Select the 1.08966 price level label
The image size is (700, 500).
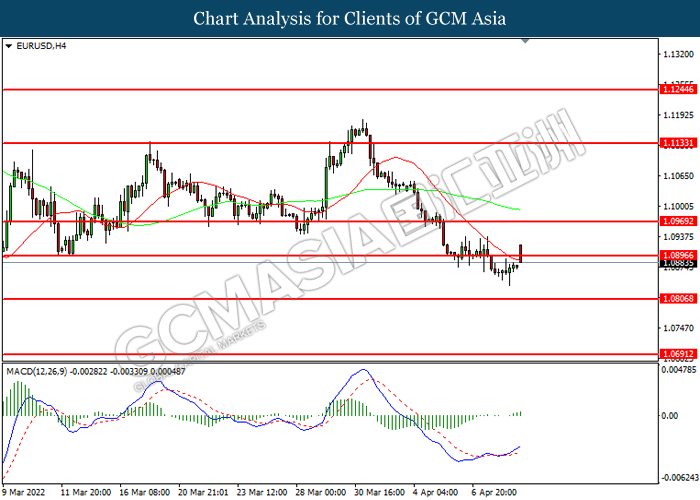click(x=678, y=255)
